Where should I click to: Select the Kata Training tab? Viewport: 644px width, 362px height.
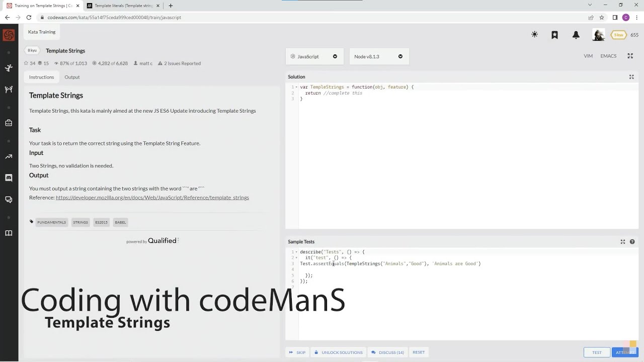42,32
